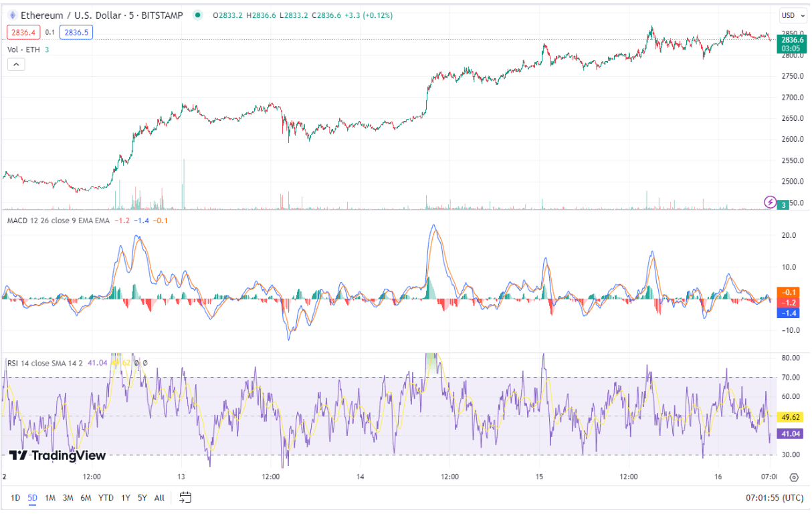Image resolution: width=812 pixels, height=520 pixels.
Task: Click the blue buy price button 2836.5
Action: tap(76, 31)
